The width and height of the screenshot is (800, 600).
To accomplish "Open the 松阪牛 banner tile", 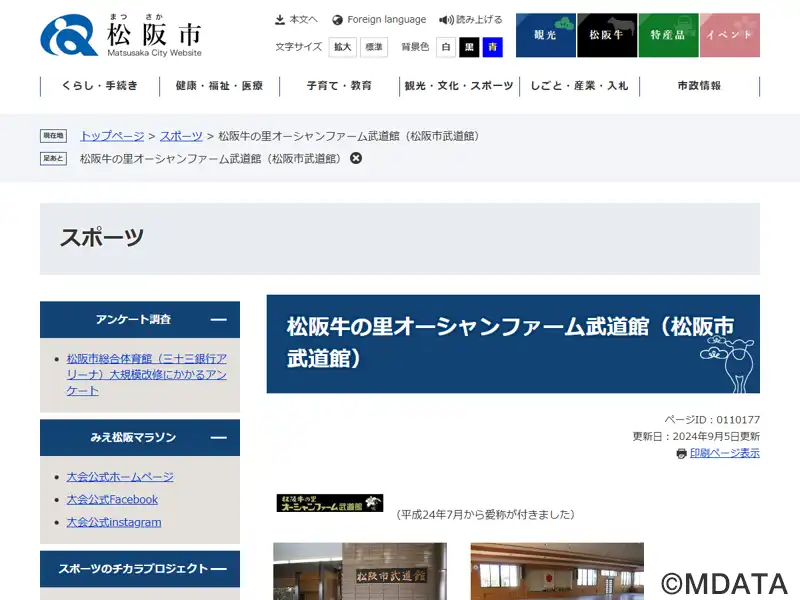I will click(x=607, y=35).
